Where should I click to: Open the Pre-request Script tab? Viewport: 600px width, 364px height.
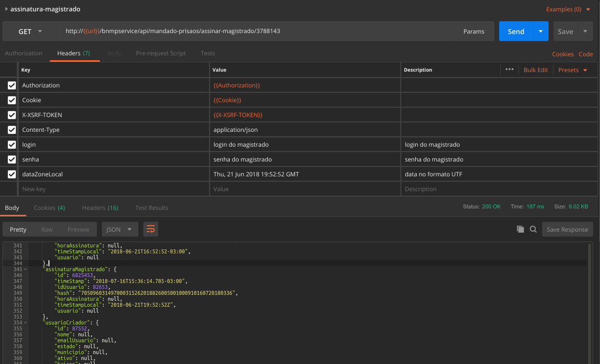click(161, 53)
